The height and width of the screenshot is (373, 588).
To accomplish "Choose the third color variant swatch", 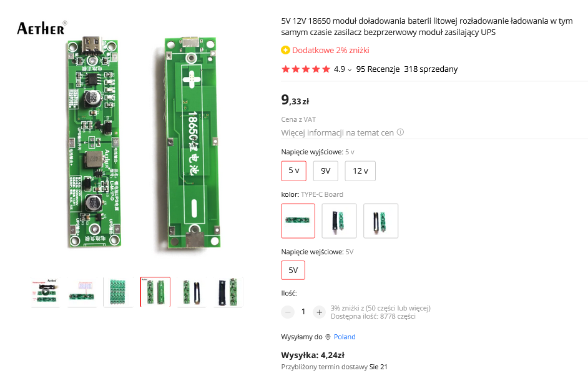I will tap(381, 221).
